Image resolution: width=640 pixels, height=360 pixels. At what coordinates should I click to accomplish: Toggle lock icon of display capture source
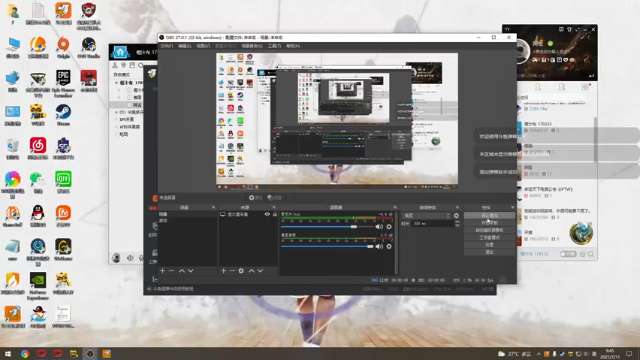tap(275, 214)
